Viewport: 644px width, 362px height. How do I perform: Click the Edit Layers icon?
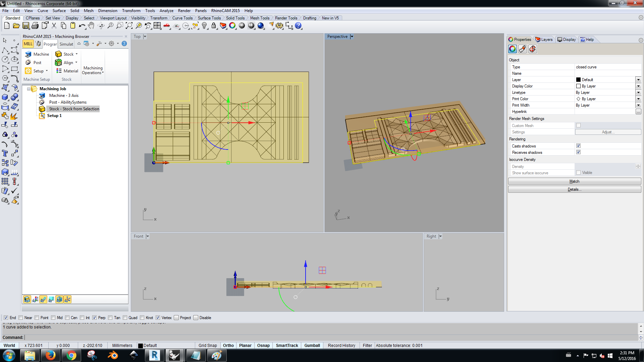point(223,25)
